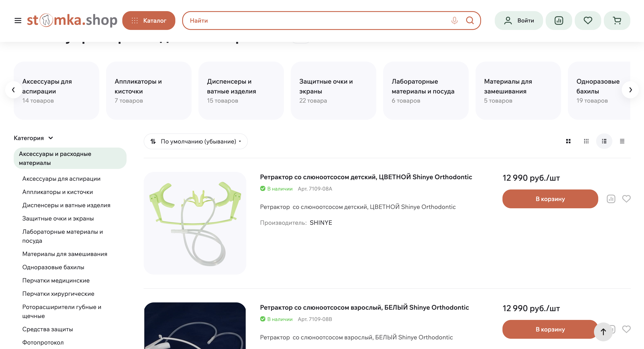Open the shopping cart icon
The image size is (644, 349).
tap(617, 21)
